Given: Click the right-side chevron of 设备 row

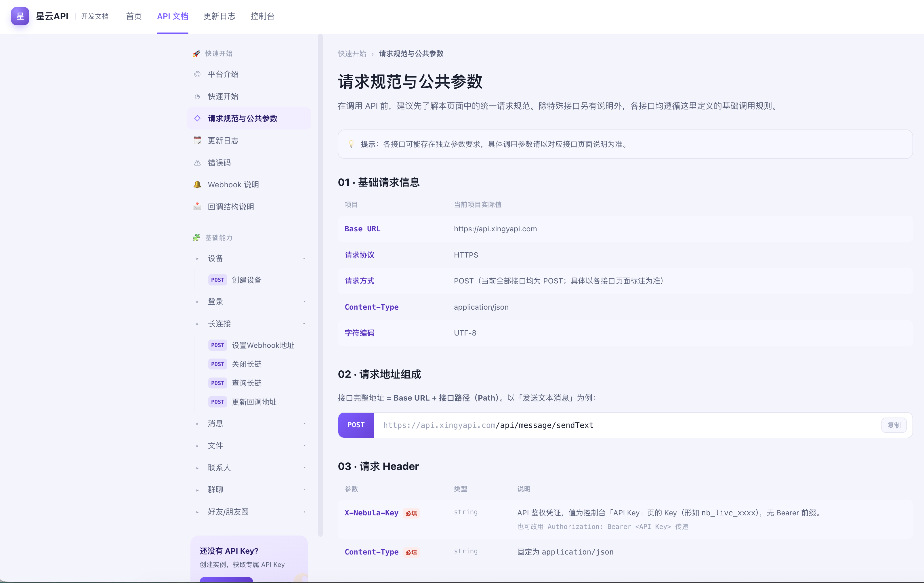Looking at the screenshot, I should pyautogui.click(x=304, y=259).
